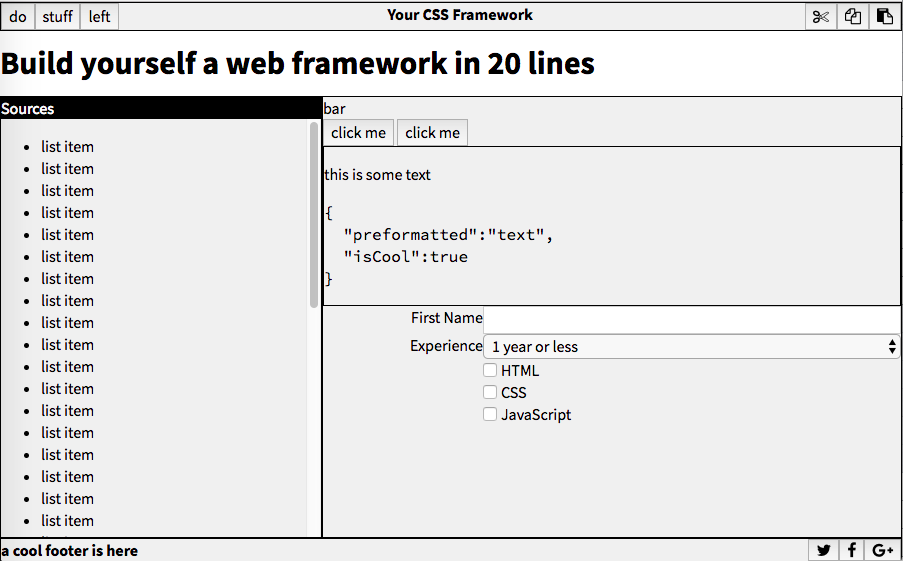Click the copy icon in header

[x=852, y=16]
